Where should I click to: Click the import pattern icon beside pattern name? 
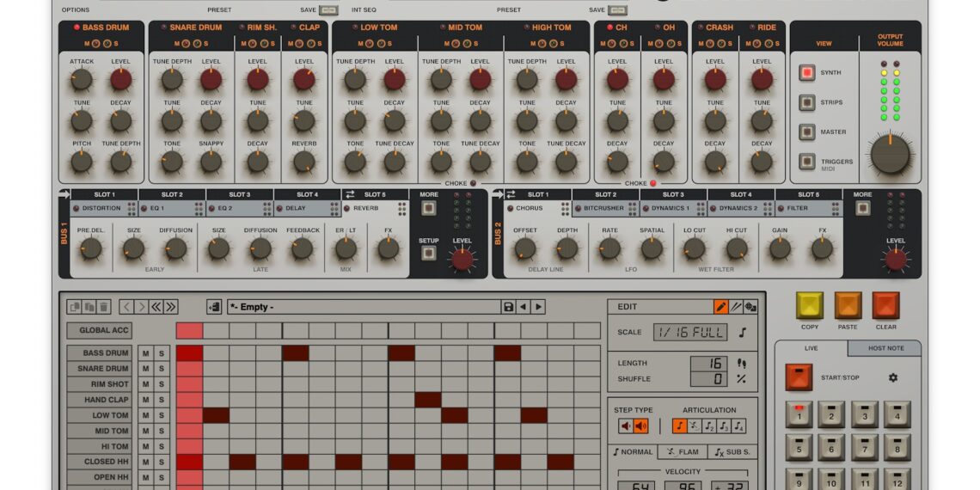[x=214, y=307]
